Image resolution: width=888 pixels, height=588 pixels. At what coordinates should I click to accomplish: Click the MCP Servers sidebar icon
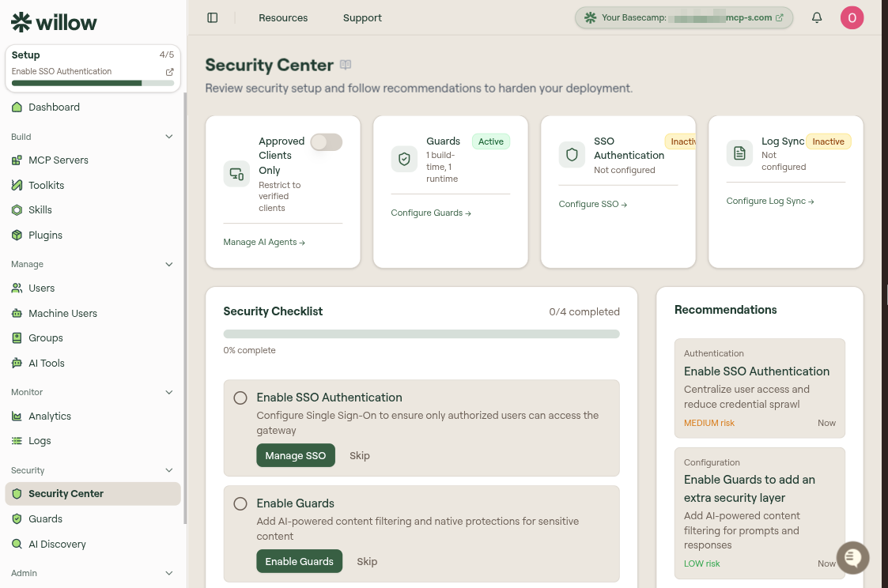(17, 160)
